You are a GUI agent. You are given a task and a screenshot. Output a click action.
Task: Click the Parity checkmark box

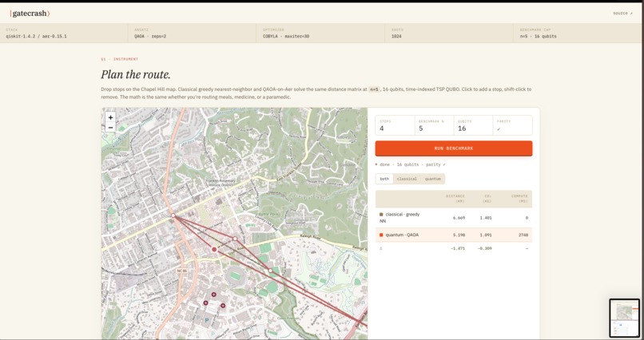tap(513, 125)
